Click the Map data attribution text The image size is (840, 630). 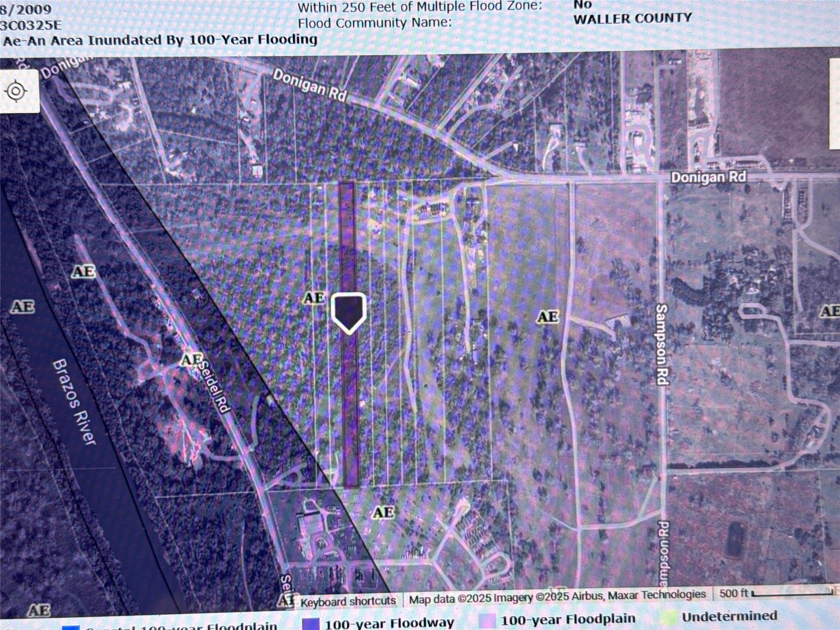557,596
